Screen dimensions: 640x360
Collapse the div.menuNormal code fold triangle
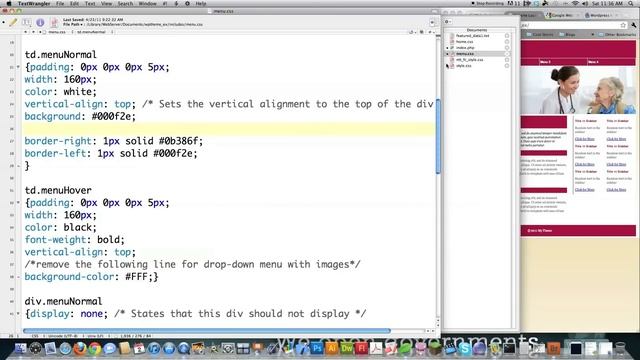(x=18, y=314)
